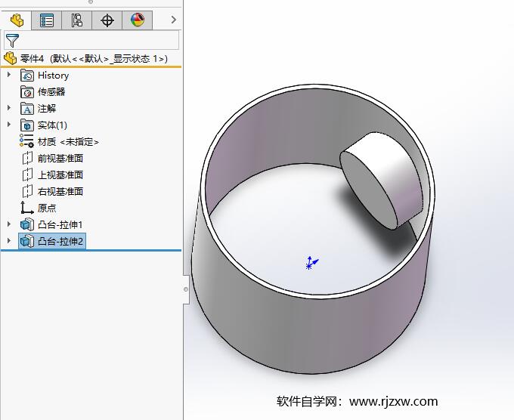Click the panel collapse handle on splitter
The height and width of the screenshot is (420, 514).
pyautogui.click(x=186, y=289)
